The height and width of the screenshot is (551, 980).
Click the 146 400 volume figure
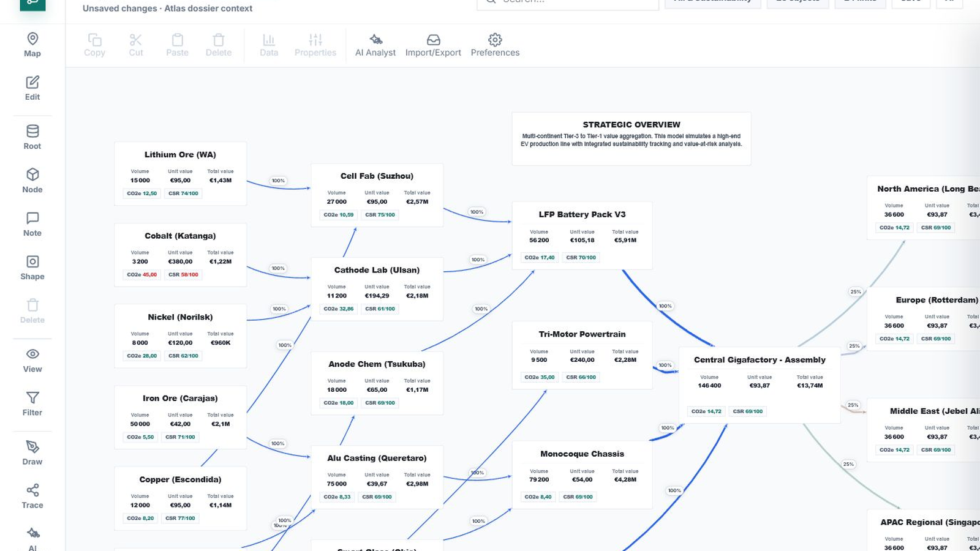coord(709,386)
